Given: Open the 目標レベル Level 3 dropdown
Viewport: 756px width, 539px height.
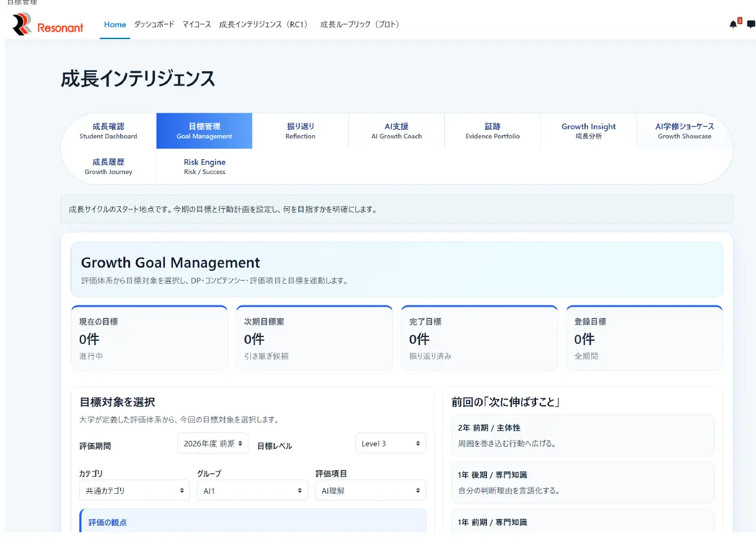Looking at the screenshot, I should [390, 443].
